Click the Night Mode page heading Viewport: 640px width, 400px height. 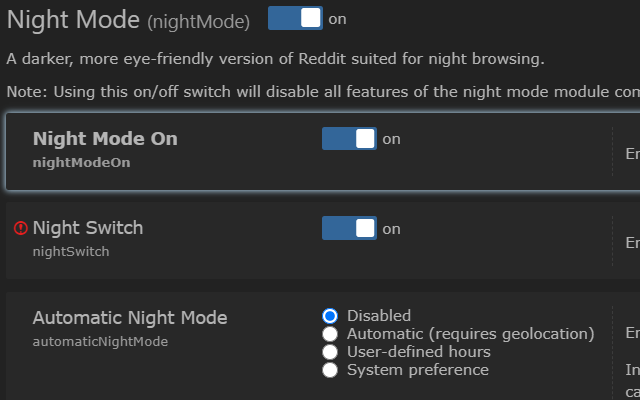[x=73, y=19]
